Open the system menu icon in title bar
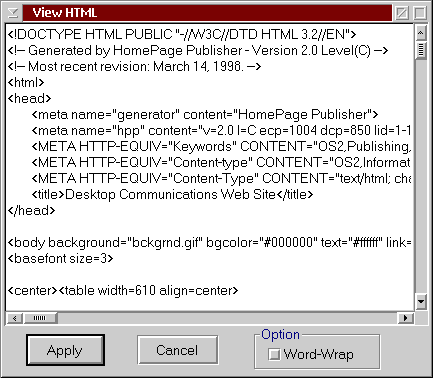The height and width of the screenshot is (378, 433). (x=13, y=13)
